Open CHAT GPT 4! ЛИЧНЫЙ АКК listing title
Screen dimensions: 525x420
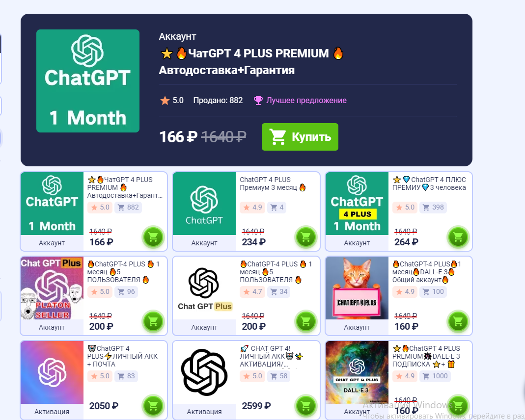[272, 356]
